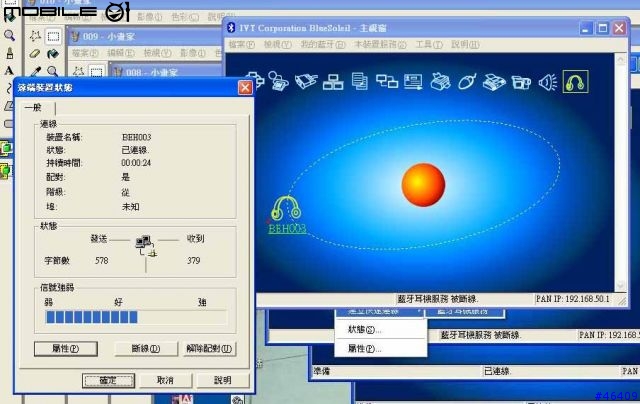Image resolution: width=640 pixels, height=404 pixels.
Task: Select the dial-up networking phone service icon
Action: pyautogui.click(x=278, y=81)
